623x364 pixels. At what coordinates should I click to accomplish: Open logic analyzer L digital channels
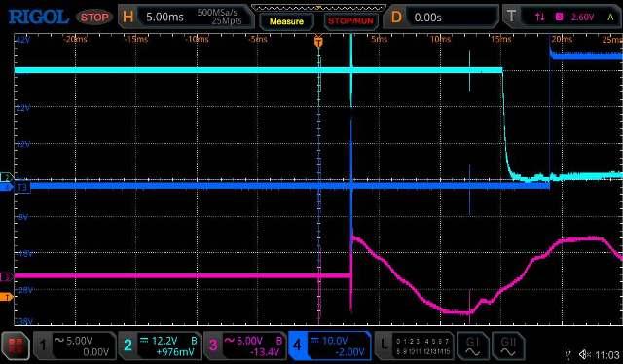[x=415, y=346]
